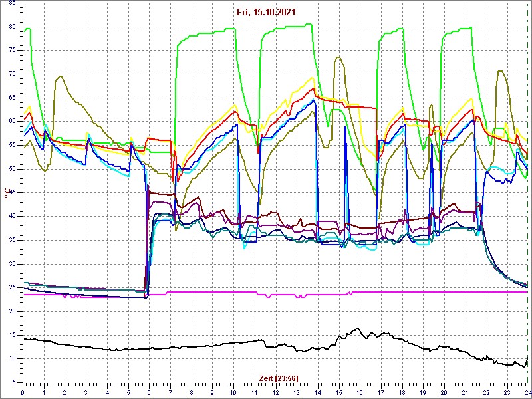The image size is (532, 399).
Task: Select the 35 label on the temperature axis
Action: [11, 240]
